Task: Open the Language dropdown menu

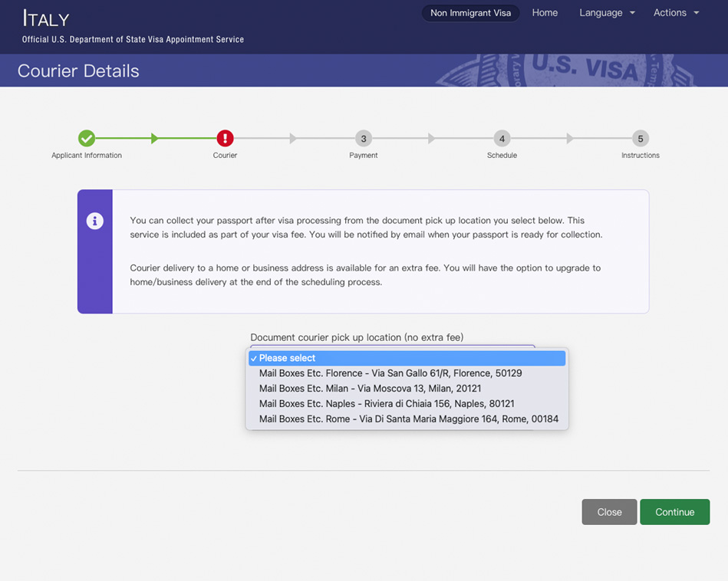Action: [x=607, y=13]
